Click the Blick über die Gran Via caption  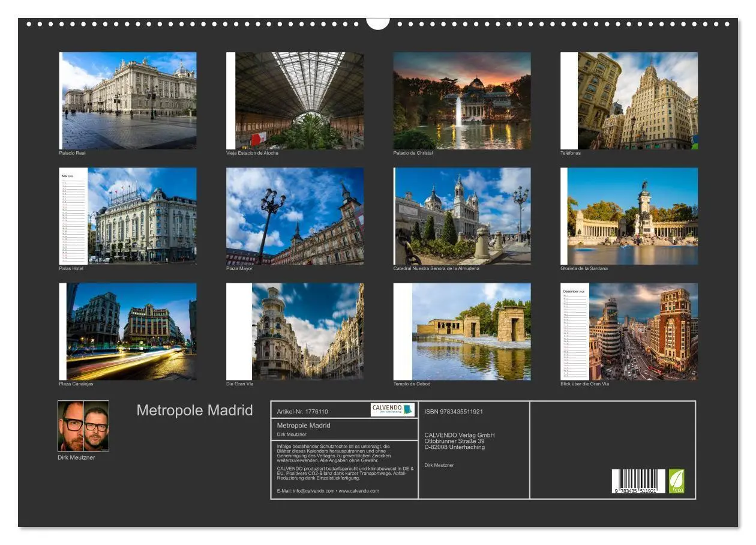584,384
